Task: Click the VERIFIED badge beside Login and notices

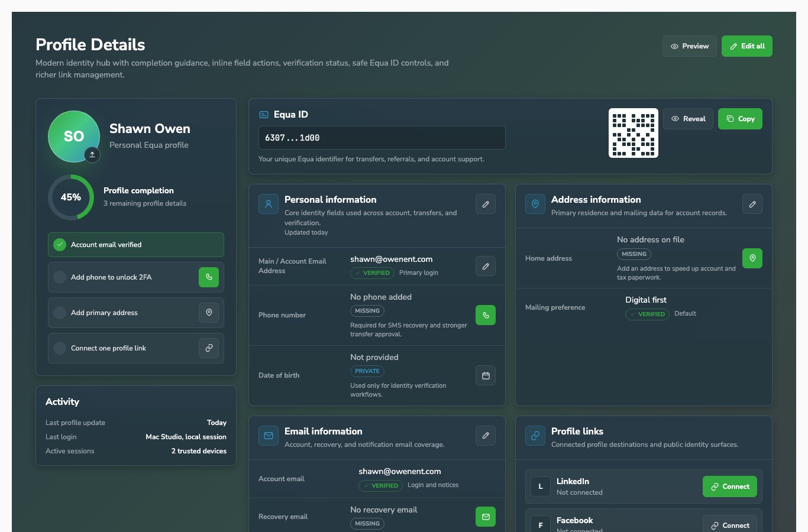Action: 381,486
